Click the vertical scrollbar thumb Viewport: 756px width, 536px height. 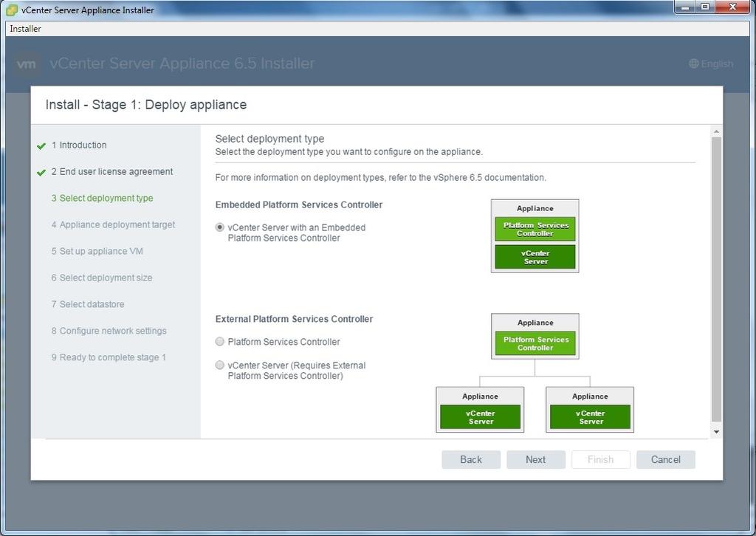click(x=716, y=280)
